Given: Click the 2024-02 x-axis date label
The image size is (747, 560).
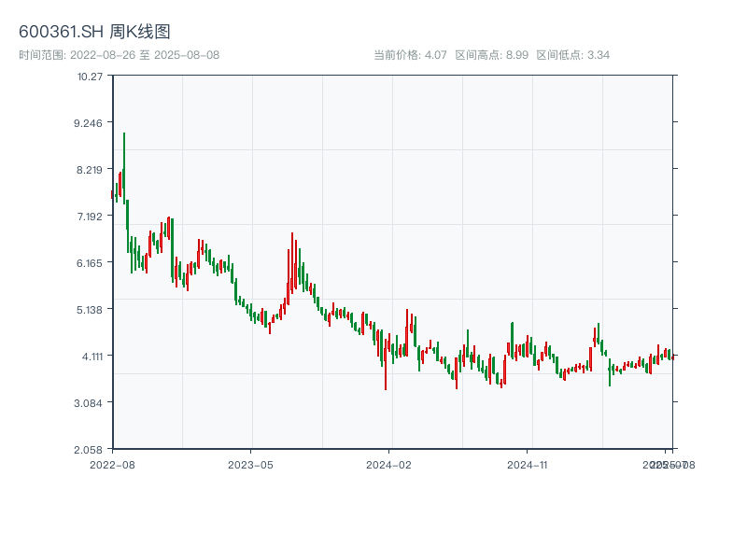Looking at the screenshot, I should 389,464.
